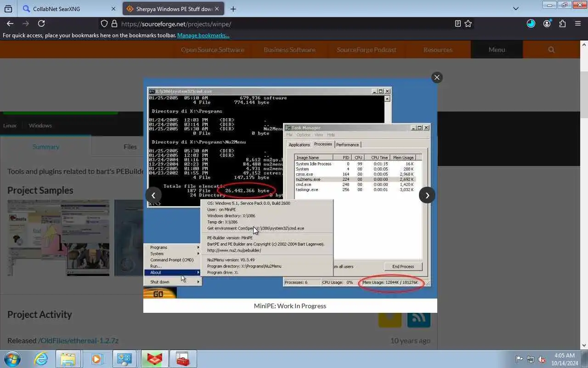Screen dimensions: 588x368
Task: Select the Files tab
Action: [130, 147]
